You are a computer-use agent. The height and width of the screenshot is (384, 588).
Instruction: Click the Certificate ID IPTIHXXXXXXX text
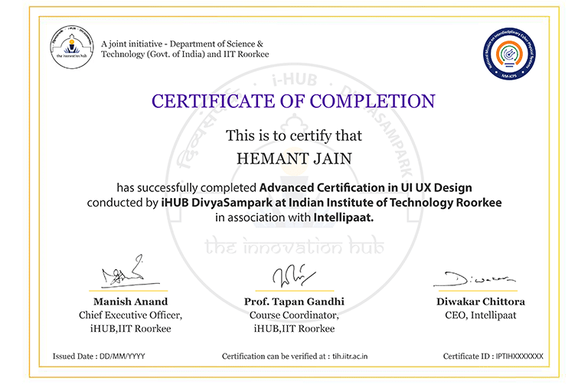point(493,356)
